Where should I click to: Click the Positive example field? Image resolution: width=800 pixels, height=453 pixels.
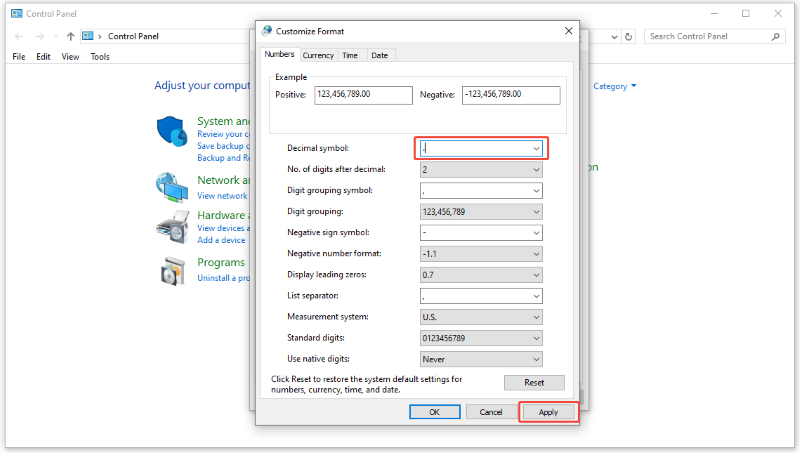pos(363,95)
